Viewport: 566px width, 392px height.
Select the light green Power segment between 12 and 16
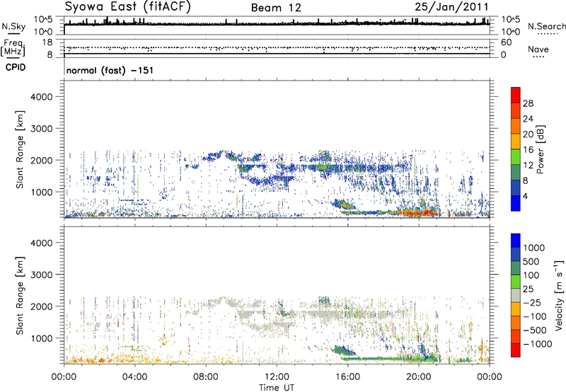click(x=516, y=157)
